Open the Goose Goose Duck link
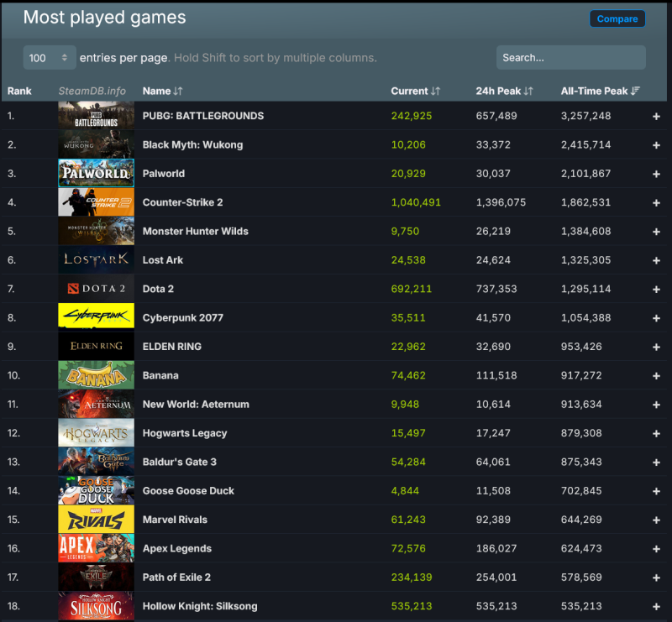 click(188, 490)
